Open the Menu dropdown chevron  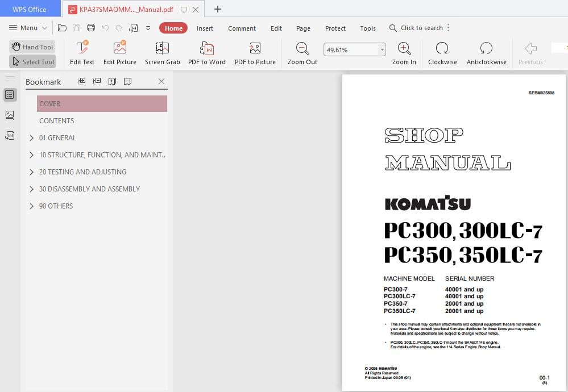tap(44, 28)
